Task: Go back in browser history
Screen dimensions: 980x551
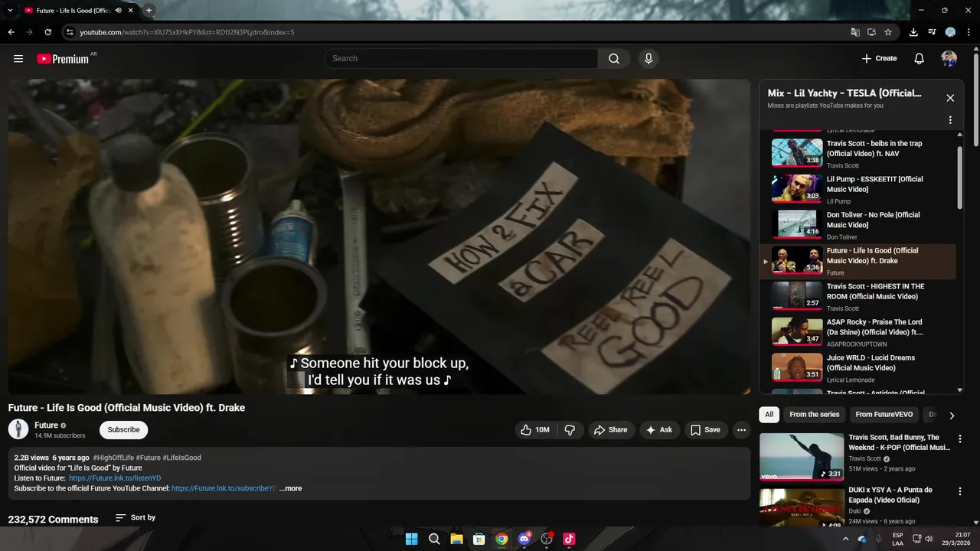Action: pos(11,32)
